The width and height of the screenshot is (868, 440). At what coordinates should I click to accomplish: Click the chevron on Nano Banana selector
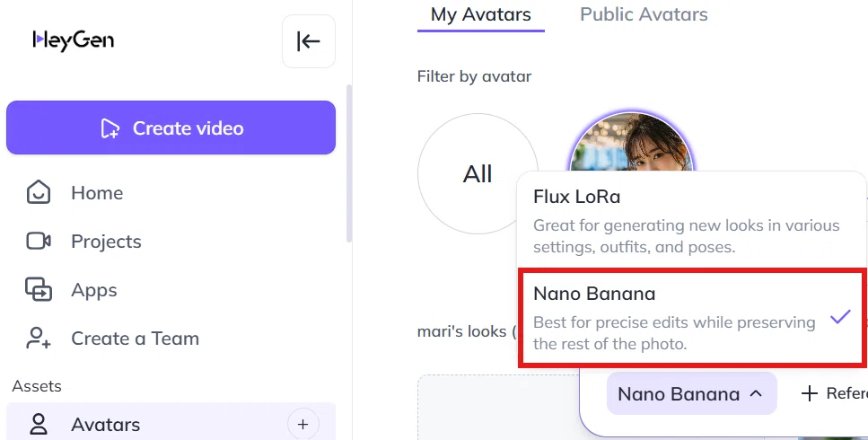click(x=756, y=393)
